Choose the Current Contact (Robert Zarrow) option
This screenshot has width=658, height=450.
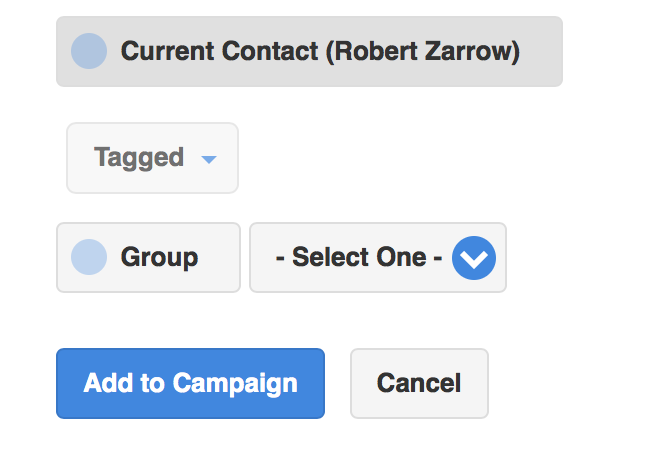[x=309, y=52]
